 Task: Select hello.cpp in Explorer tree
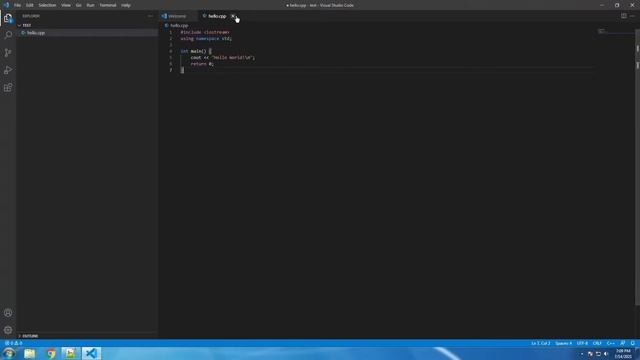point(87,33)
